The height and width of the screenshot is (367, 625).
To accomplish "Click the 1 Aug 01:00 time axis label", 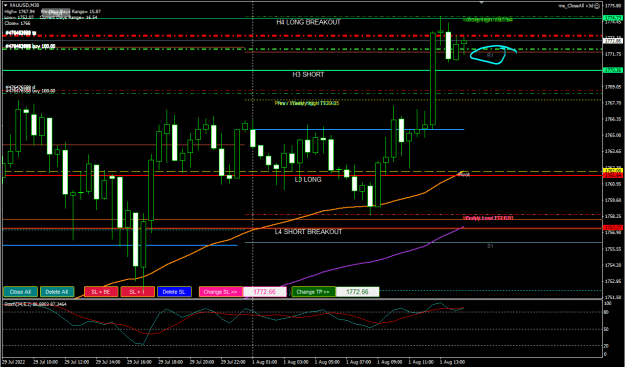I will pyautogui.click(x=265, y=362).
